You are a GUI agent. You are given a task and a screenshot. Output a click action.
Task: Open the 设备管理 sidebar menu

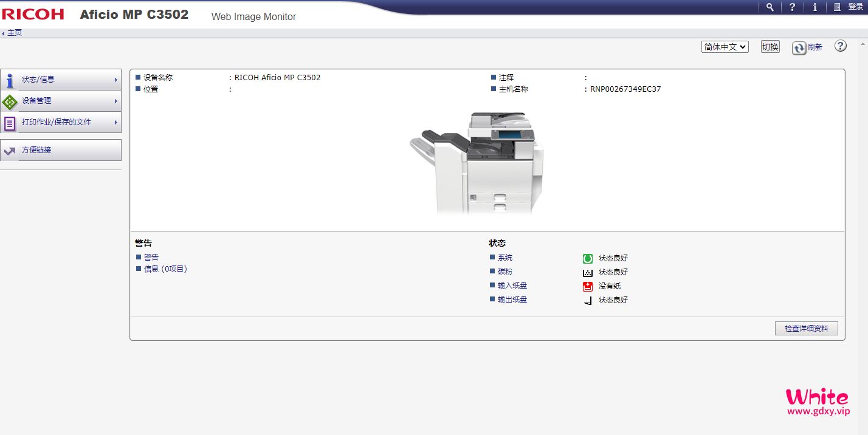click(61, 101)
